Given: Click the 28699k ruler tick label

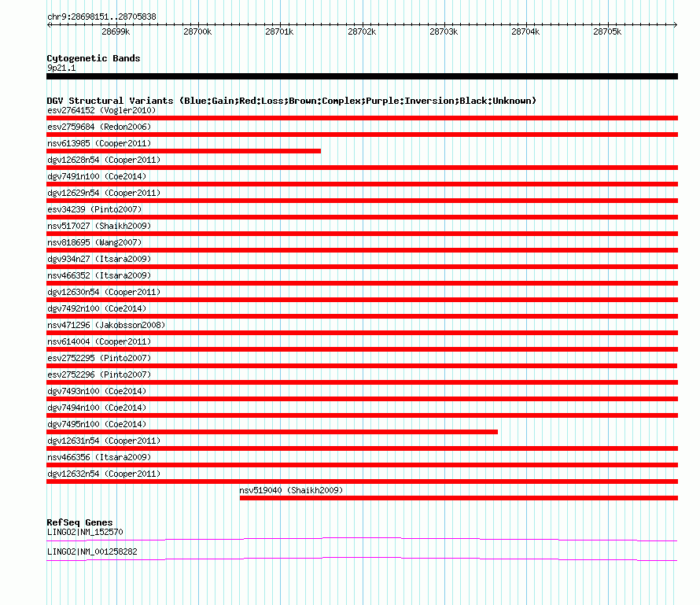Looking at the screenshot, I should [116, 31].
